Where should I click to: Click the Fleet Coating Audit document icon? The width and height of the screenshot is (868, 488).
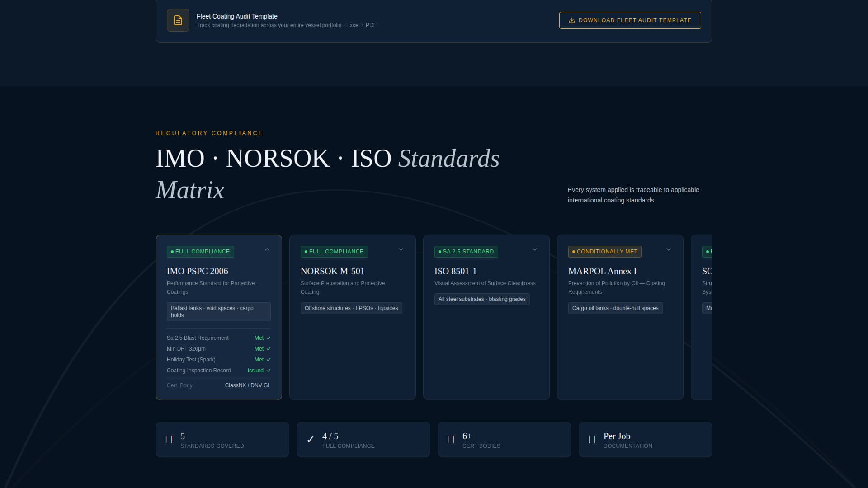(178, 20)
